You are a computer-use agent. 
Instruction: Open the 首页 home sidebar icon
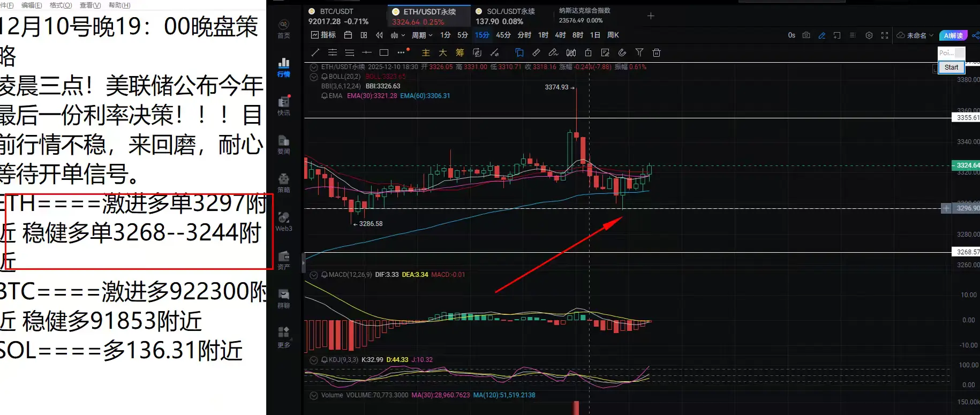pos(284,28)
